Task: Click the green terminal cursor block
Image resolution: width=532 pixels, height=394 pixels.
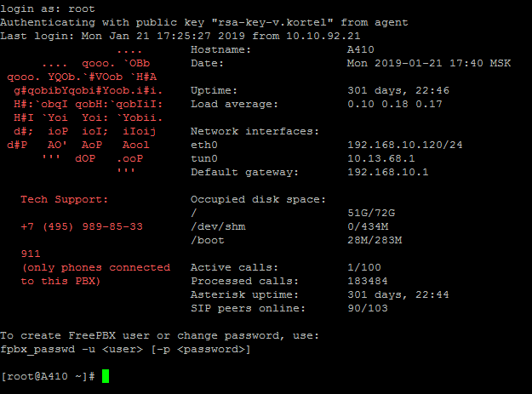Action: [x=106, y=376]
